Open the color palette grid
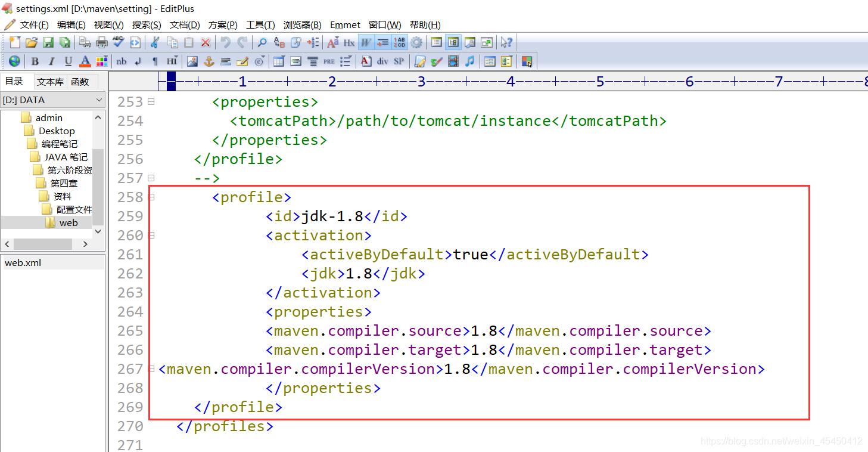868x452 pixels. pos(102,61)
